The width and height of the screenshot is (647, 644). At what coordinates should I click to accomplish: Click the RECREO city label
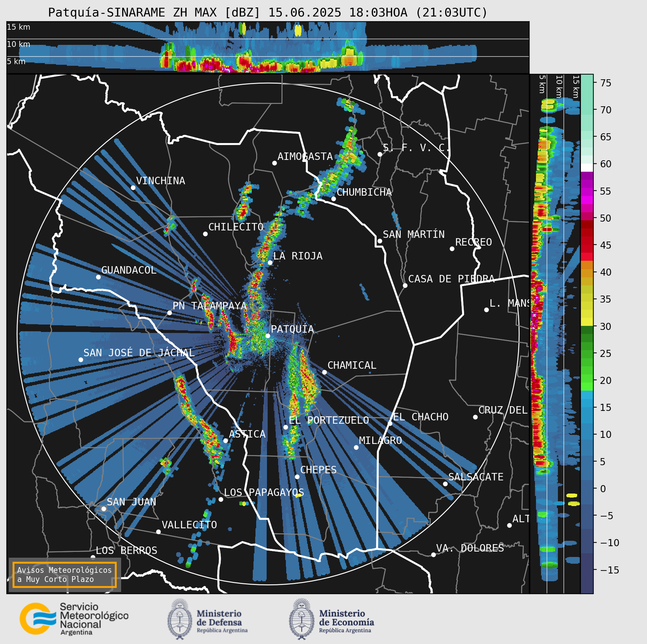474,242
